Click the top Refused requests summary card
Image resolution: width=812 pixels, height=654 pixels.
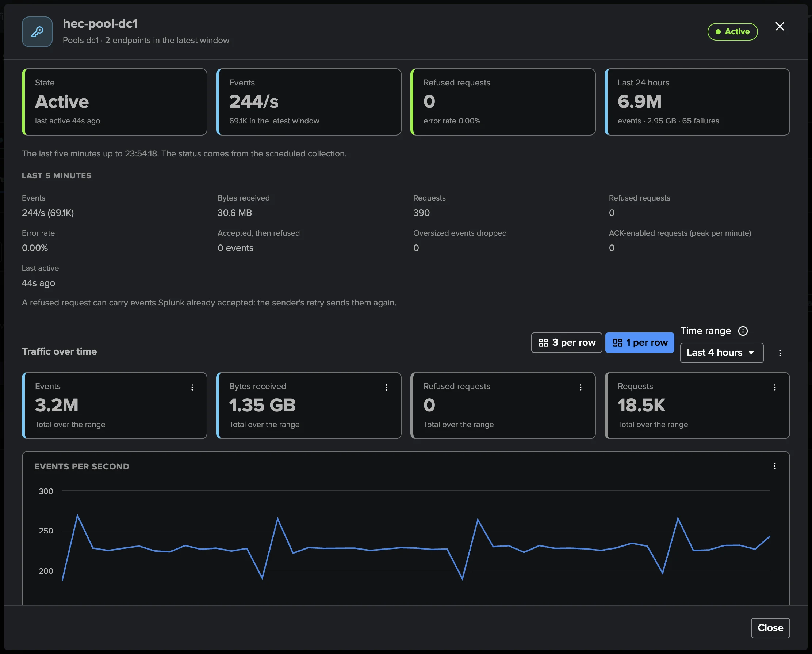click(503, 102)
